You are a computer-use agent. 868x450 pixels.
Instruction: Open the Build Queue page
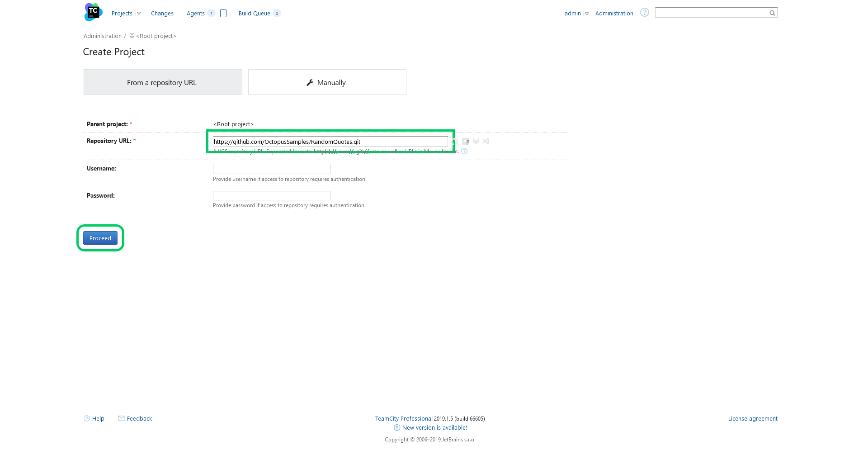(255, 14)
